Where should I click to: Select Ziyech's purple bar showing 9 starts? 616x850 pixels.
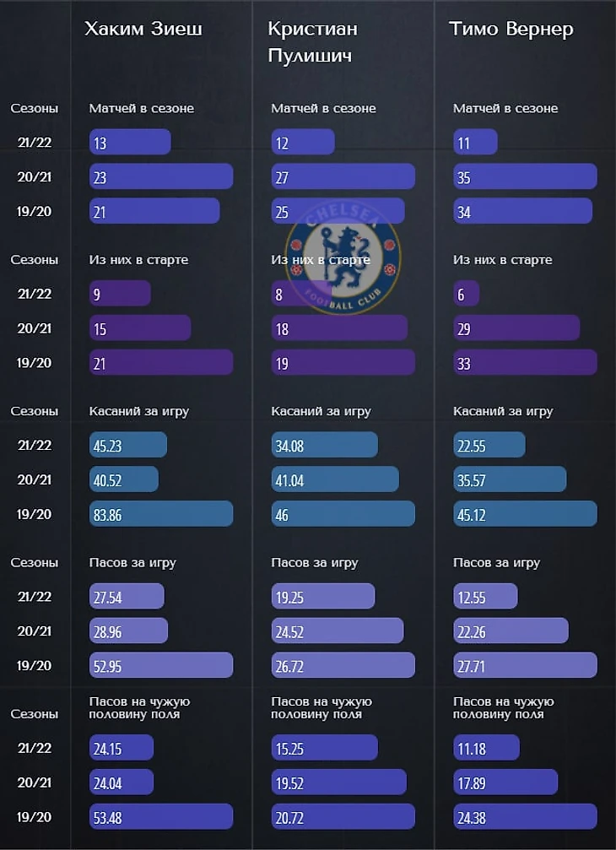(120, 294)
